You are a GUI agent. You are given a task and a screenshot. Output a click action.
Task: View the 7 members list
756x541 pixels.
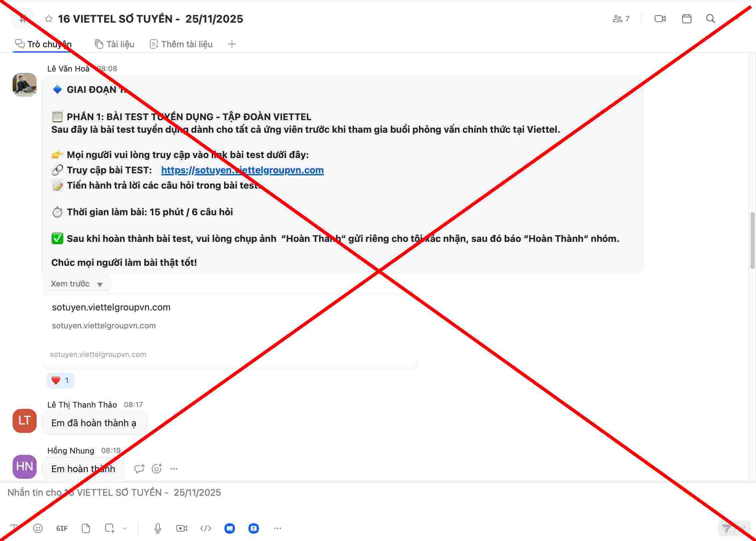click(621, 19)
